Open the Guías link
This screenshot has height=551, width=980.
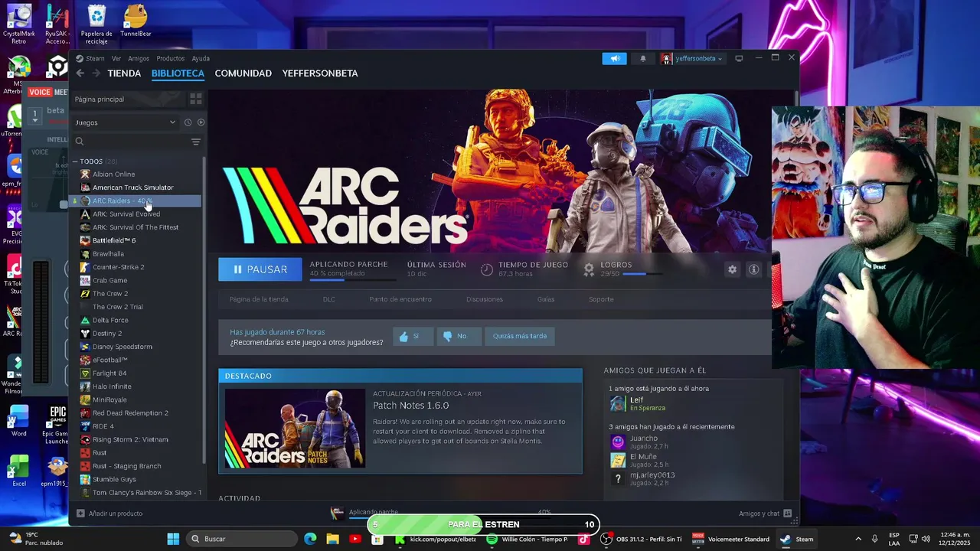tap(546, 299)
